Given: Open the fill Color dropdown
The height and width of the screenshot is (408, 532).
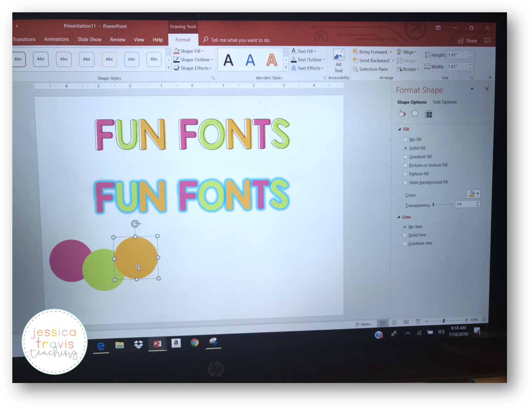Looking at the screenshot, I should tap(473, 194).
